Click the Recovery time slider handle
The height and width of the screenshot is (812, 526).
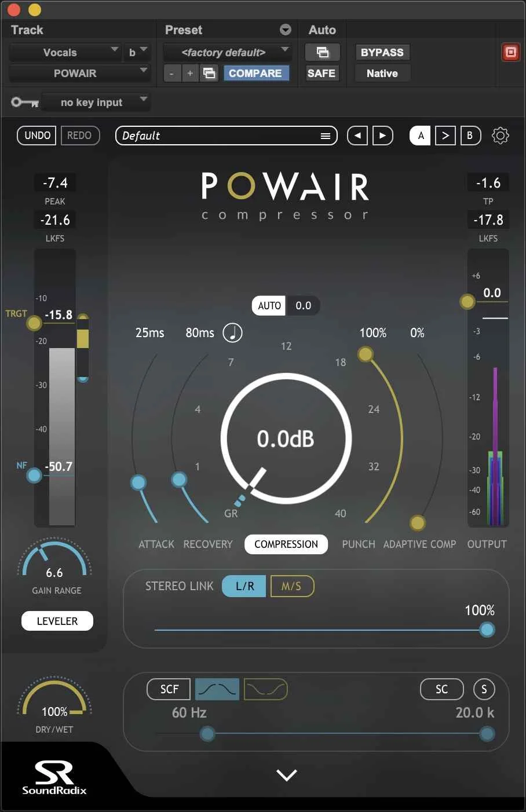(x=179, y=479)
